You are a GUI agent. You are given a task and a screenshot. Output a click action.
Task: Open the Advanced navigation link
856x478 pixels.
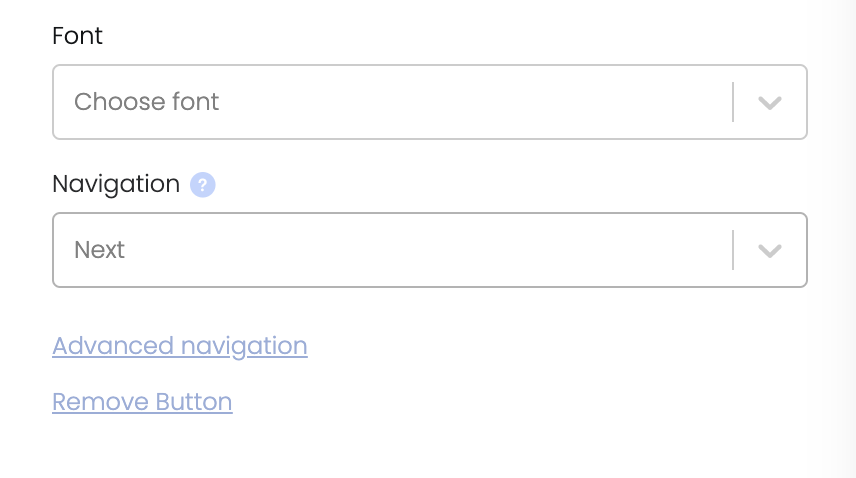tap(180, 346)
